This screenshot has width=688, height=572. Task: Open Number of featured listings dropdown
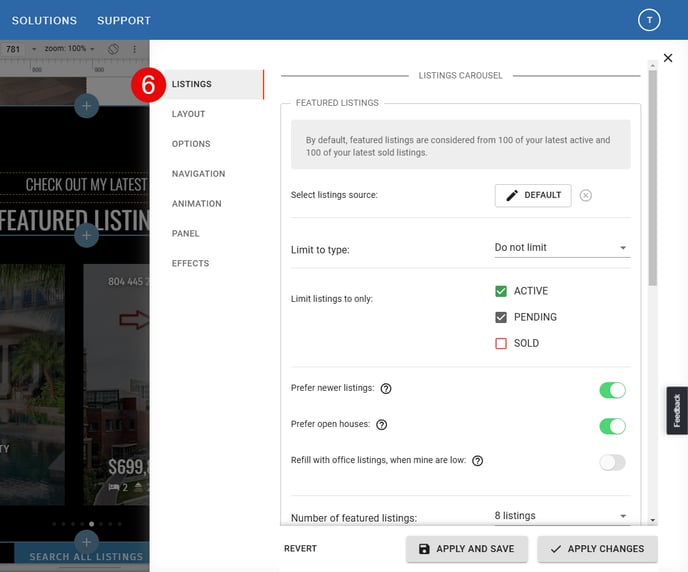(562, 516)
